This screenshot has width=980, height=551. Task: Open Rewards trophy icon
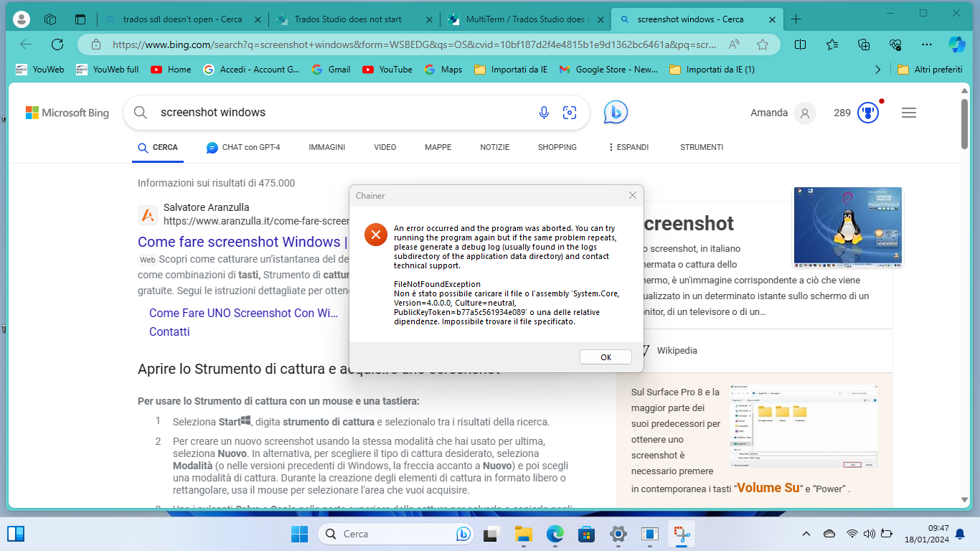(868, 113)
